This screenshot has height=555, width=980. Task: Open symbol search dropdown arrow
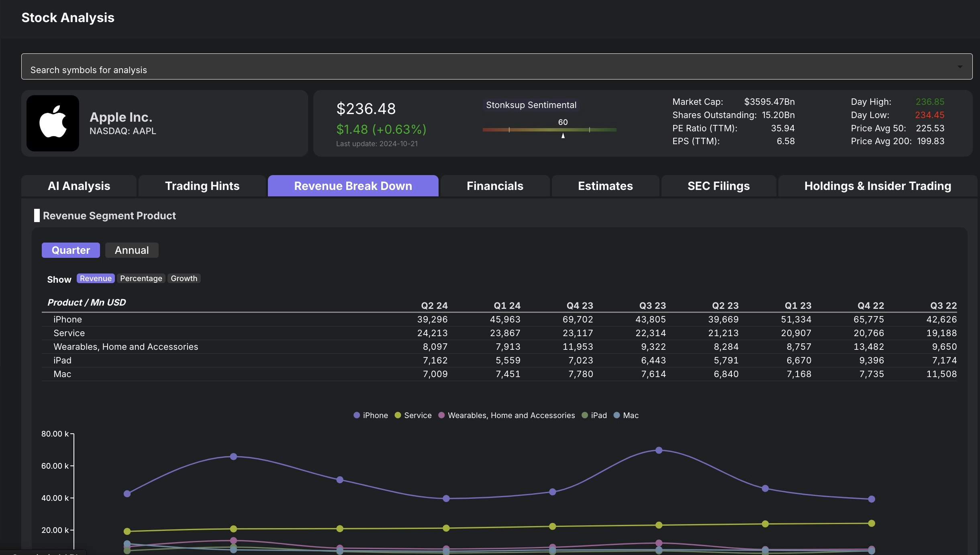tap(960, 67)
